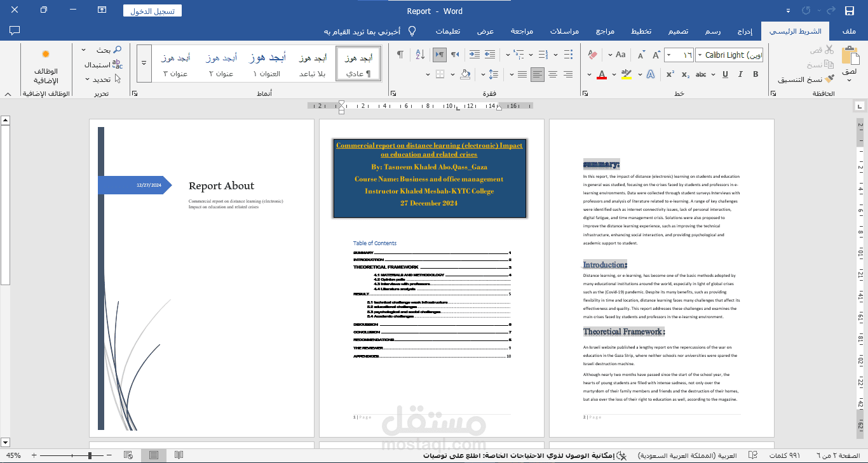Toggle Justify paragraph alignment

(x=522, y=74)
